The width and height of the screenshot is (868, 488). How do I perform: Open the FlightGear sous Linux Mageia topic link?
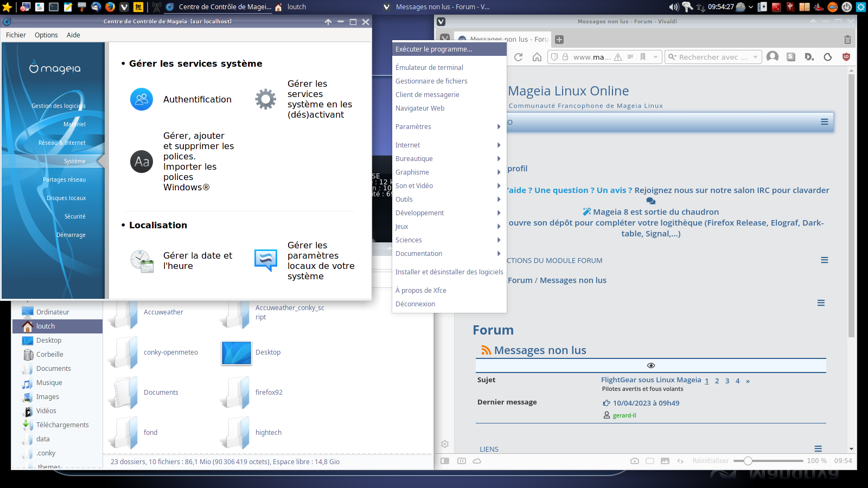[651, 380]
